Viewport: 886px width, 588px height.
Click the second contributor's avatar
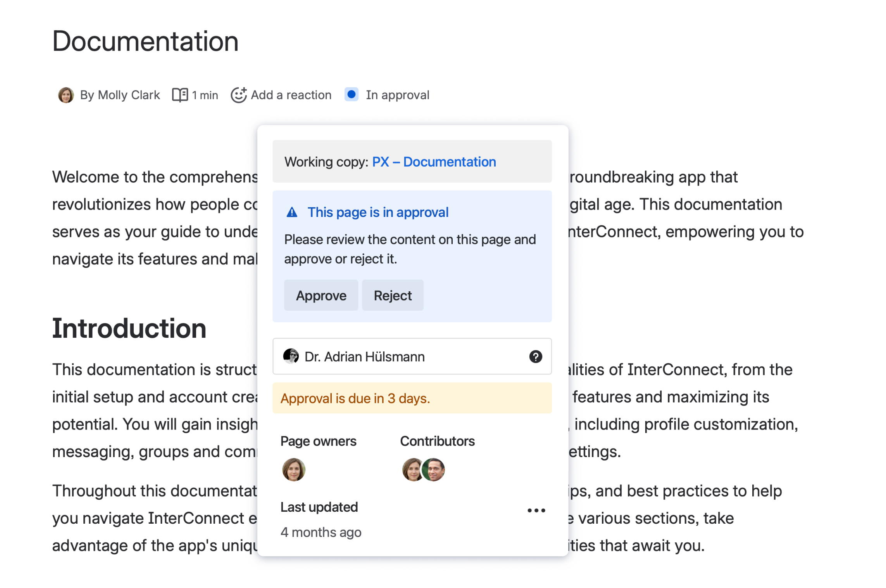coord(434,469)
